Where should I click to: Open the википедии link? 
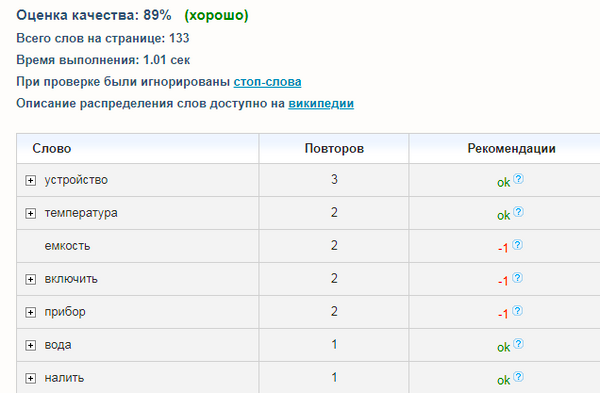click(321, 104)
